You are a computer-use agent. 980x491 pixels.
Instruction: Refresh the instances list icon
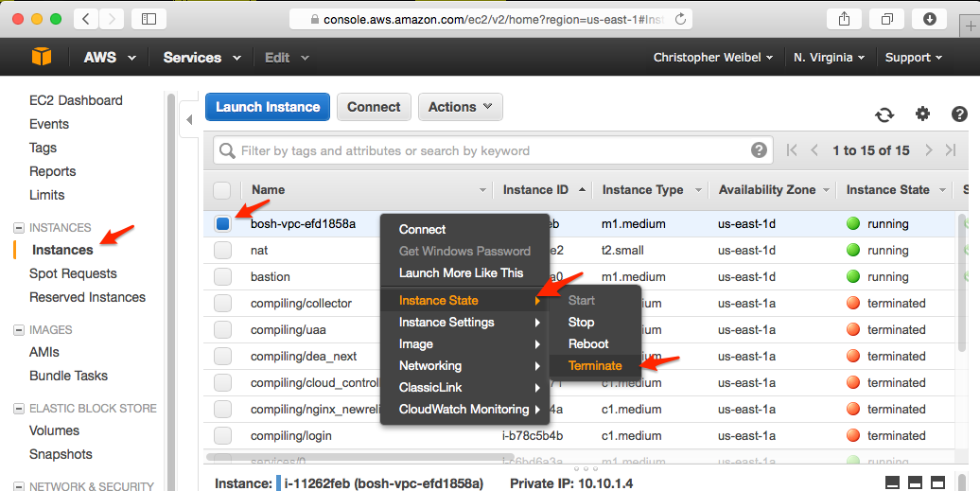point(884,114)
